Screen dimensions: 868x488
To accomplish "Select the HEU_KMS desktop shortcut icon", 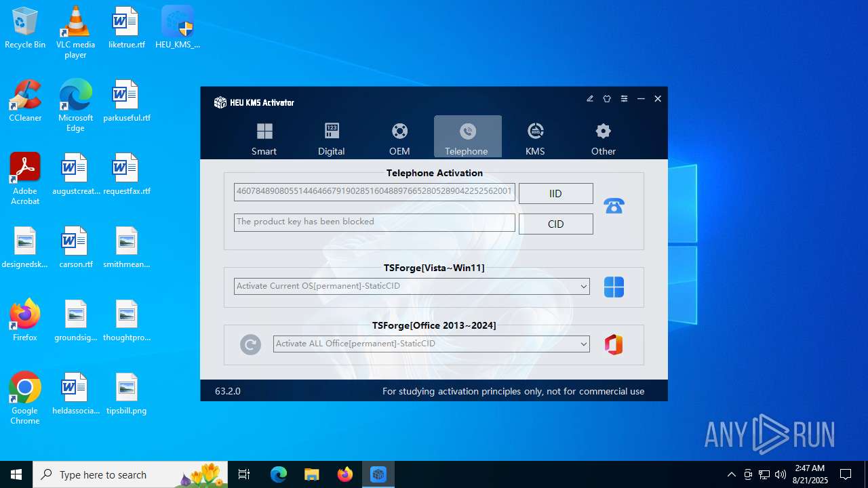I will (x=178, y=28).
